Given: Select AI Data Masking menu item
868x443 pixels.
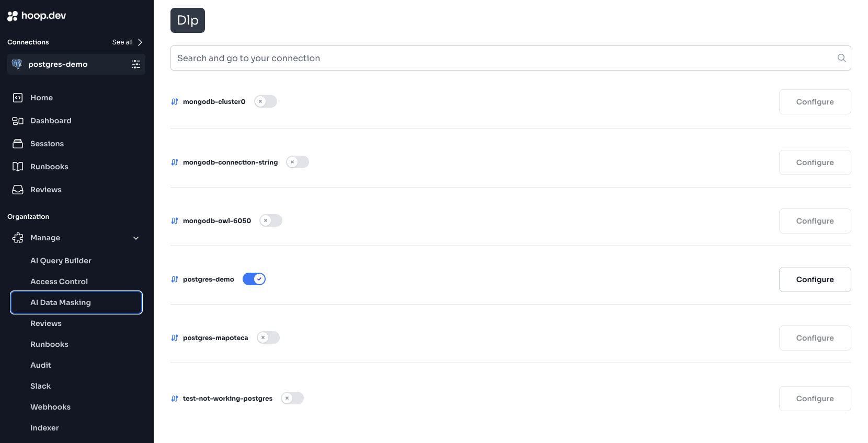Looking at the screenshot, I should 76,302.
